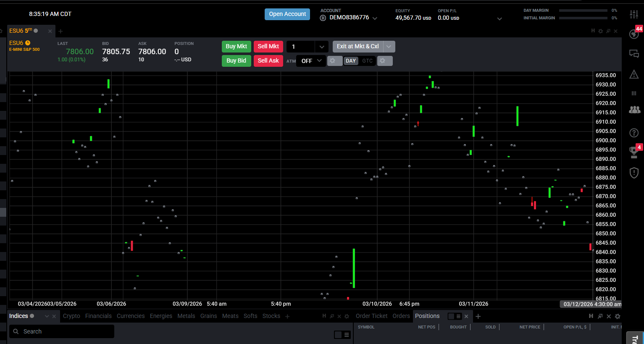Viewport: 644px width, 344px height.
Task: Open the chat bubbles icon in right sidebar
Action: pyautogui.click(x=634, y=54)
